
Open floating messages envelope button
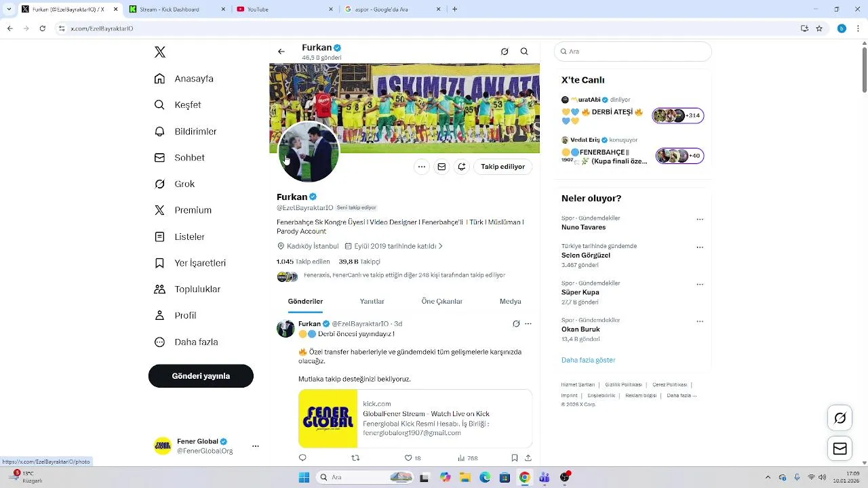pyautogui.click(x=840, y=449)
